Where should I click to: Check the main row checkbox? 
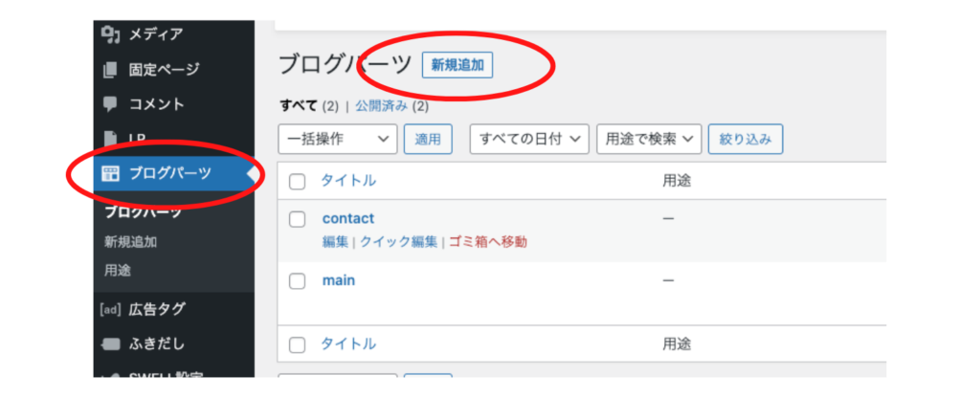297,281
